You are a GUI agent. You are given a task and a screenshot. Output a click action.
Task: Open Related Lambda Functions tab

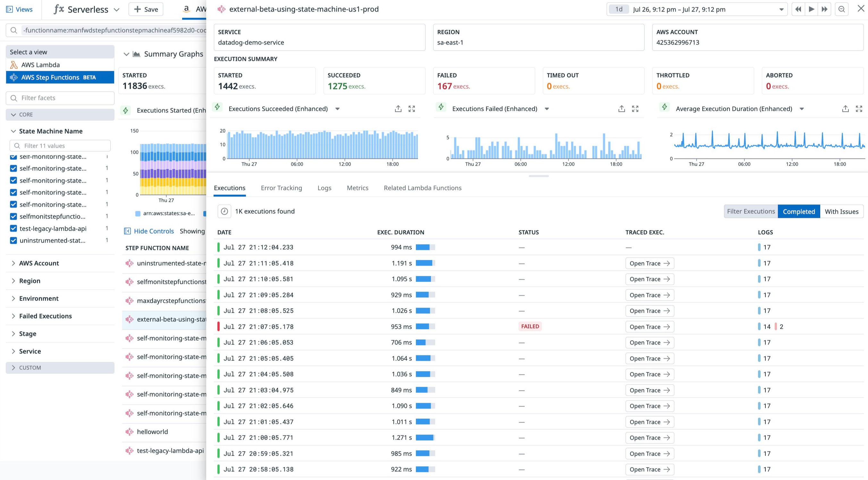(423, 188)
